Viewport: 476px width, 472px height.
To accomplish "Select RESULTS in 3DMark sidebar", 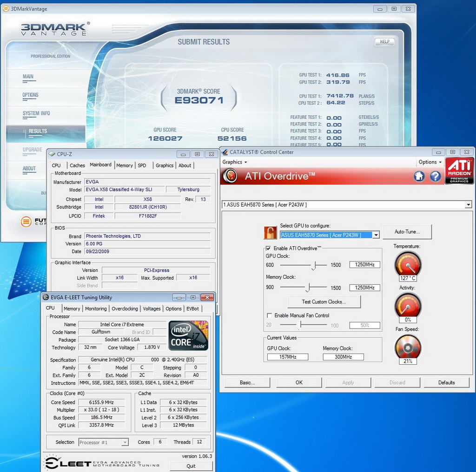I will click(38, 131).
